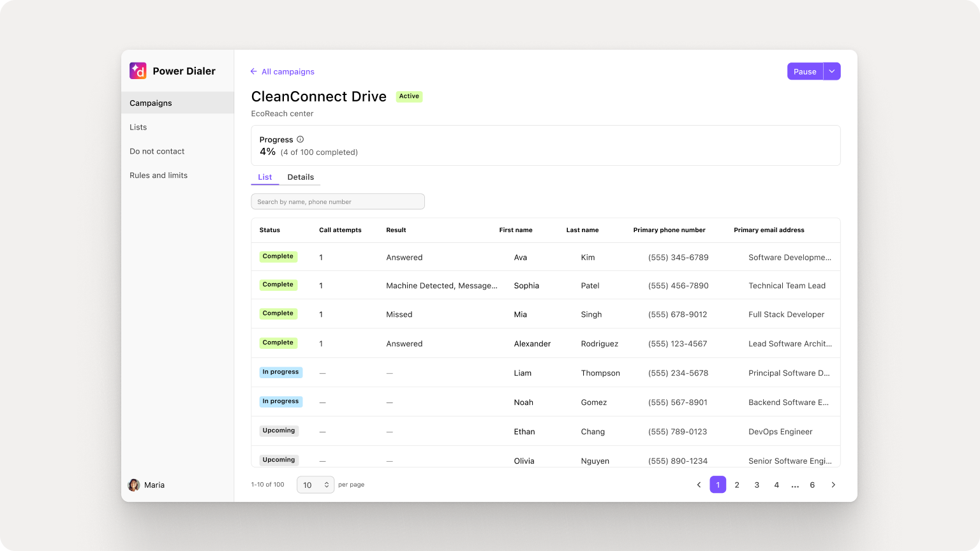Go to previous page arrow
980x551 pixels.
point(699,485)
